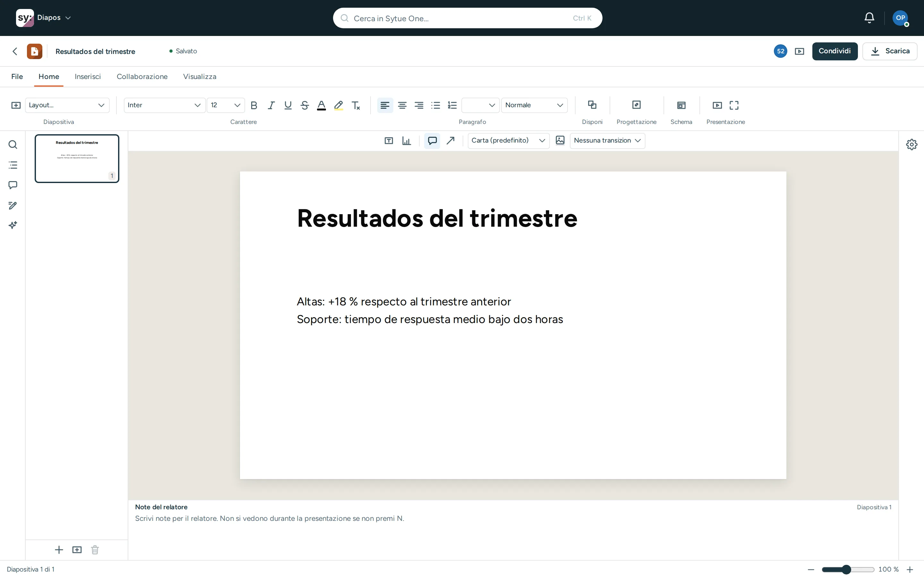Enter fullscreen presentation mode
Screen dimensions: 924x578
point(734,105)
